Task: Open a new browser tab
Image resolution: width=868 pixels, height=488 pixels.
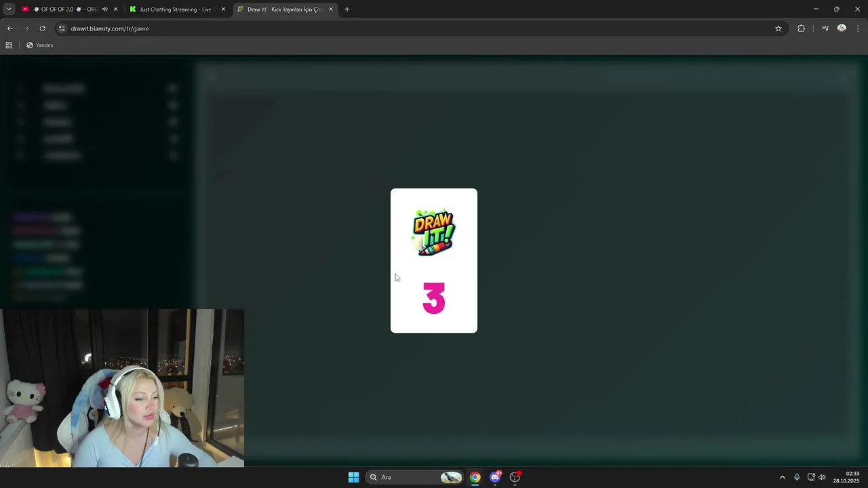Action: (x=347, y=9)
